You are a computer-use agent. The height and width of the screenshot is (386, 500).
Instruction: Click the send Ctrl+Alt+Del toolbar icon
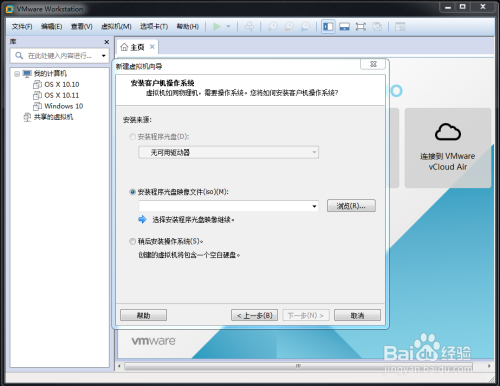tap(249, 26)
